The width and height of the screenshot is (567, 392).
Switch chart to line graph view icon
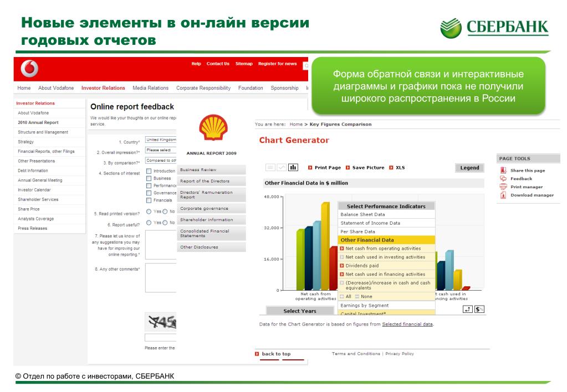coord(282,167)
